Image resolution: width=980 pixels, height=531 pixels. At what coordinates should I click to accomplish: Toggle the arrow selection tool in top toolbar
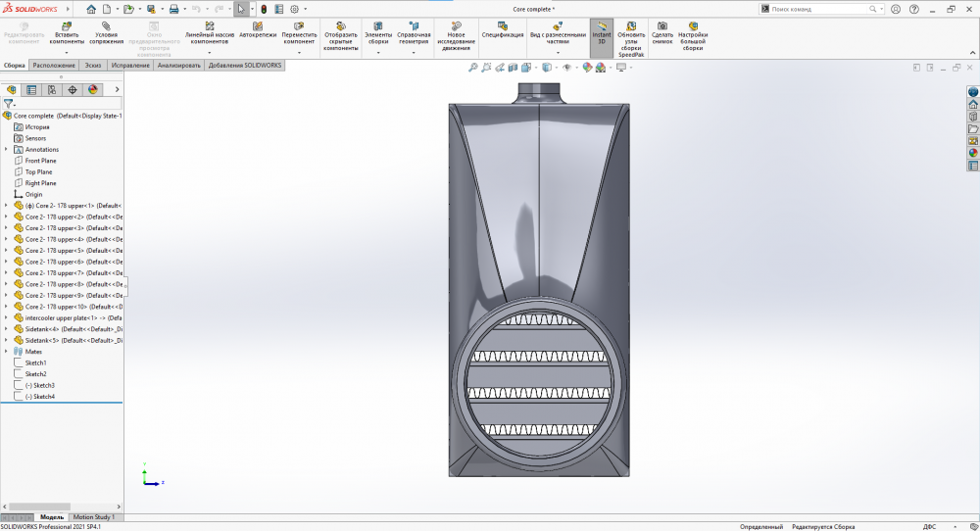[x=240, y=9]
